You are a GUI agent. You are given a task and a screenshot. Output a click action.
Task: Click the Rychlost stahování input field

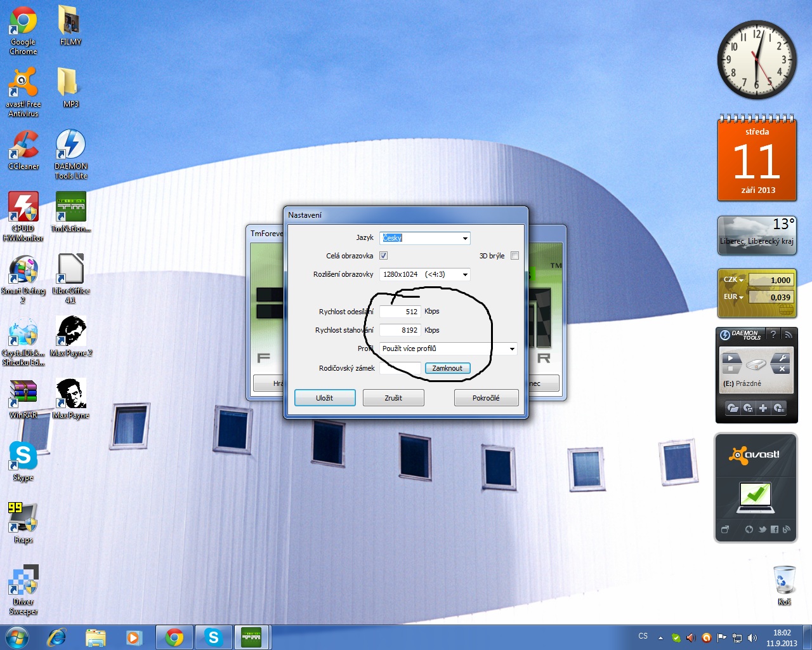click(x=400, y=330)
